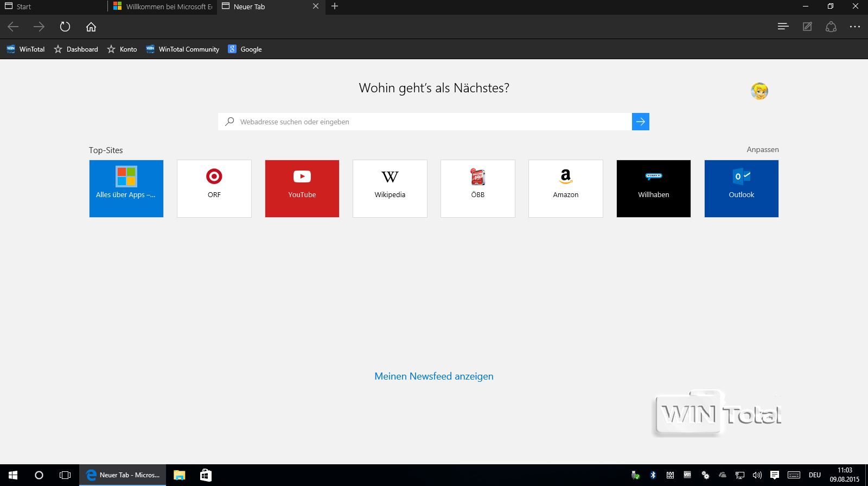Open Windows Store from taskbar

pyautogui.click(x=206, y=475)
